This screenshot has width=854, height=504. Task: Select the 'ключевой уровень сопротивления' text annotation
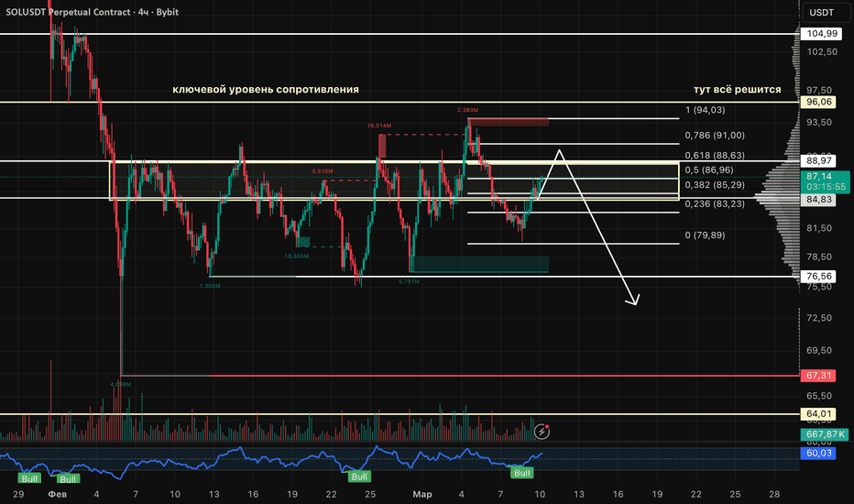tap(266, 90)
